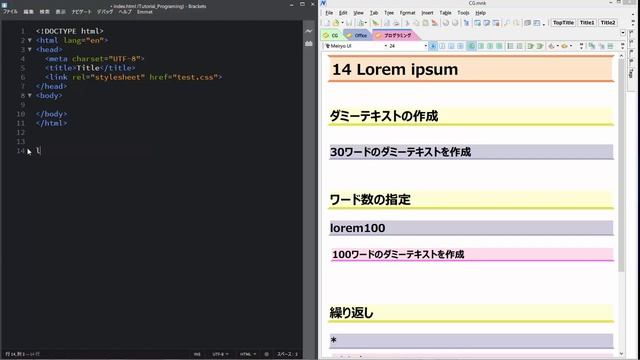The height and width of the screenshot is (360, 640).
Task: Click the Open file folder icon
Action: [x=336, y=23]
